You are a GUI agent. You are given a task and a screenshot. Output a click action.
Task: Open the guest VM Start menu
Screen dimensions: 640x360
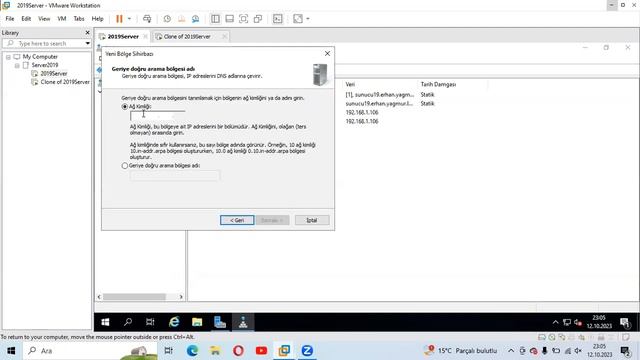[x=105, y=322]
